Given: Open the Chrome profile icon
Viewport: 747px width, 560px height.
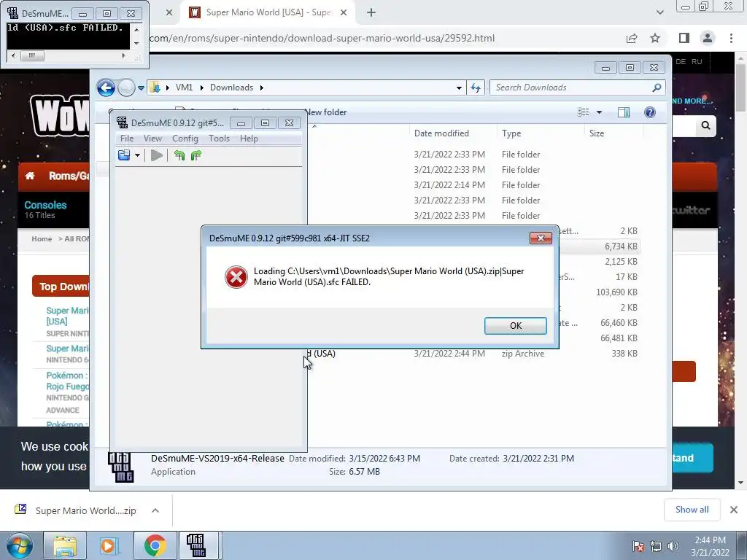Looking at the screenshot, I should 708,38.
